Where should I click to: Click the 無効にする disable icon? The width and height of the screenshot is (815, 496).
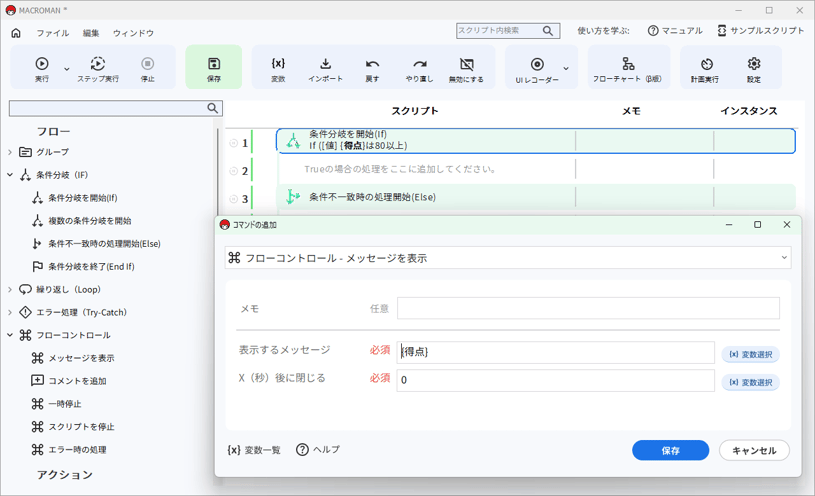coord(466,64)
